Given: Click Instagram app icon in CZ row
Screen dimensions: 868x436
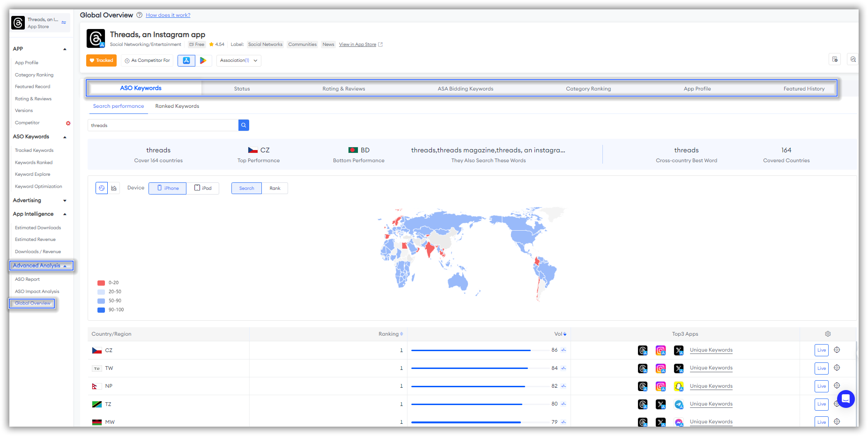Looking at the screenshot, I should coord(660,350).
